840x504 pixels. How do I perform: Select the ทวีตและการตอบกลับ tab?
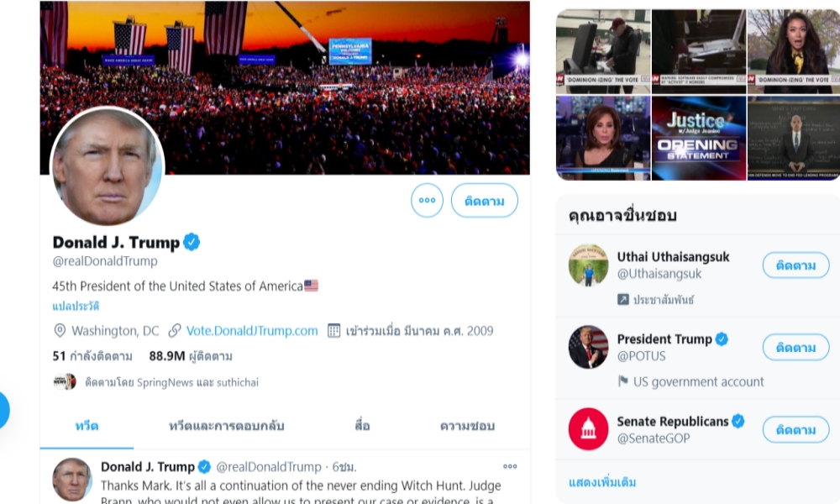coord(227,426)
